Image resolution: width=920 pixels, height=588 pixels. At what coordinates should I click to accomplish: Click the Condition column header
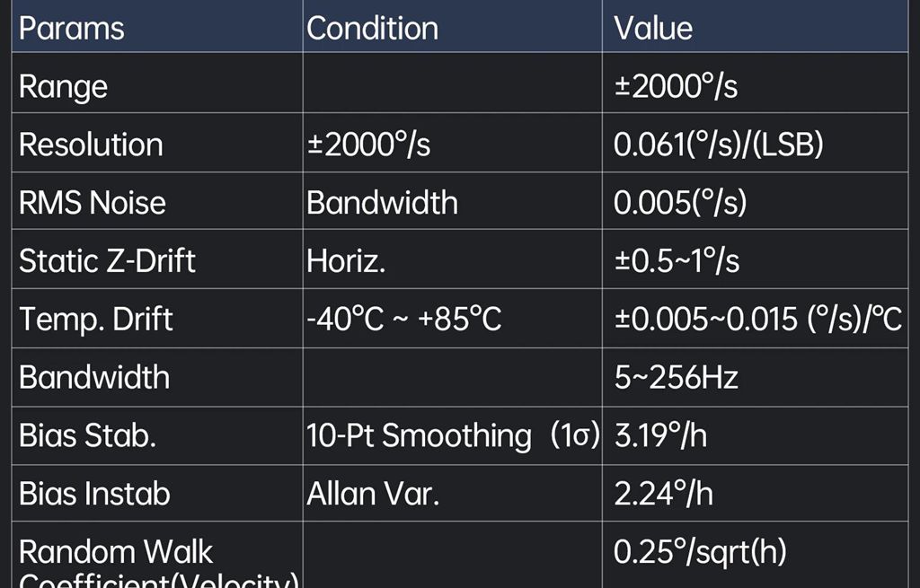tap(372, 29)
